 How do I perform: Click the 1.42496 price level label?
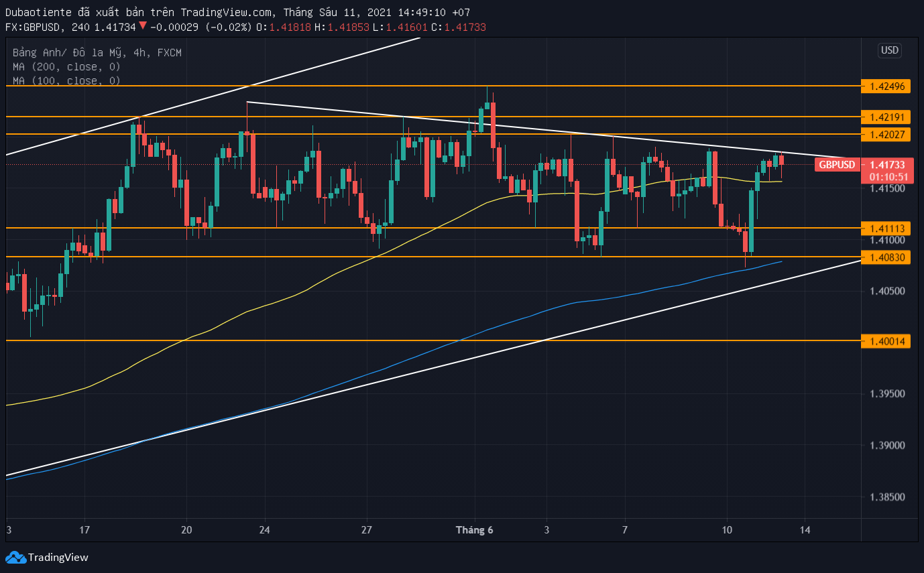[886, 86]
